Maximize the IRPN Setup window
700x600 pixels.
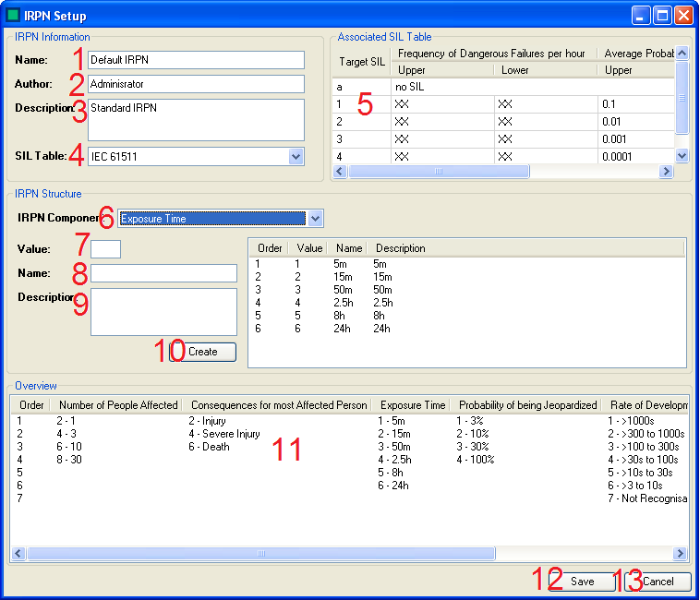pyautogui.click(x=662, y=16)
